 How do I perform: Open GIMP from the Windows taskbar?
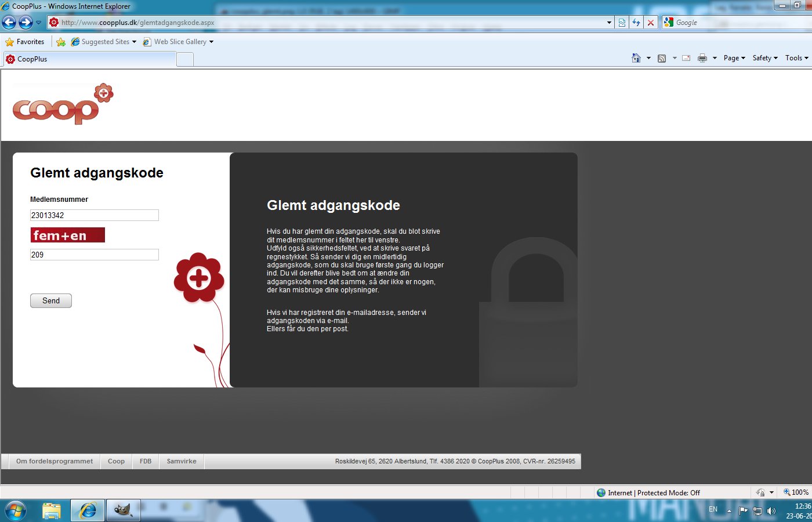[x=123, y=510]
